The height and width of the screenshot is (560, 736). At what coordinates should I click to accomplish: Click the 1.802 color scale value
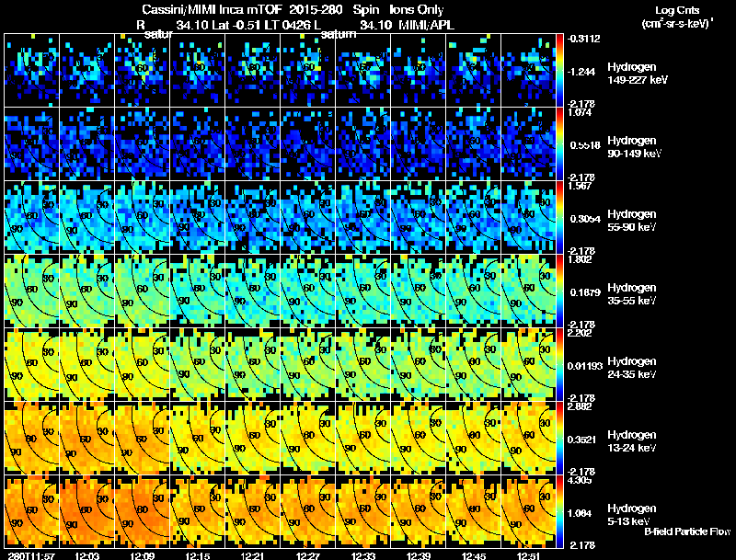(x=580, y=260)
